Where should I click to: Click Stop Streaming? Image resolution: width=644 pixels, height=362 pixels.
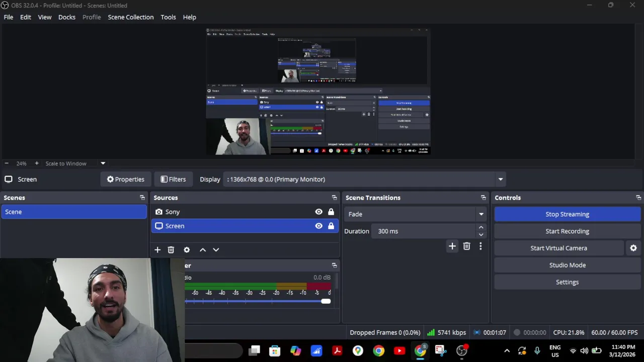click(x=567, y=214)
